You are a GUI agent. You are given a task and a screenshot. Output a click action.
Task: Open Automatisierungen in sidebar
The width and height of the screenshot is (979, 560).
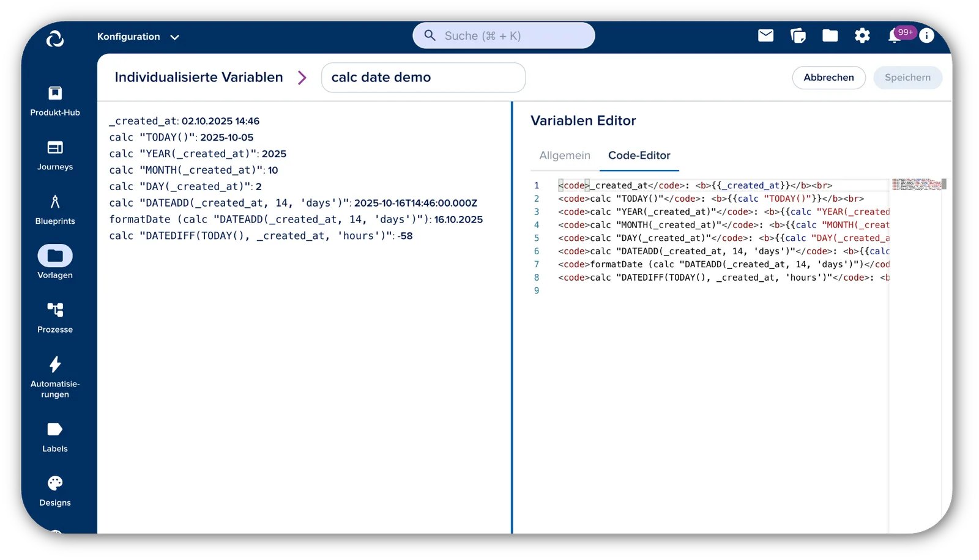point(55,377)
